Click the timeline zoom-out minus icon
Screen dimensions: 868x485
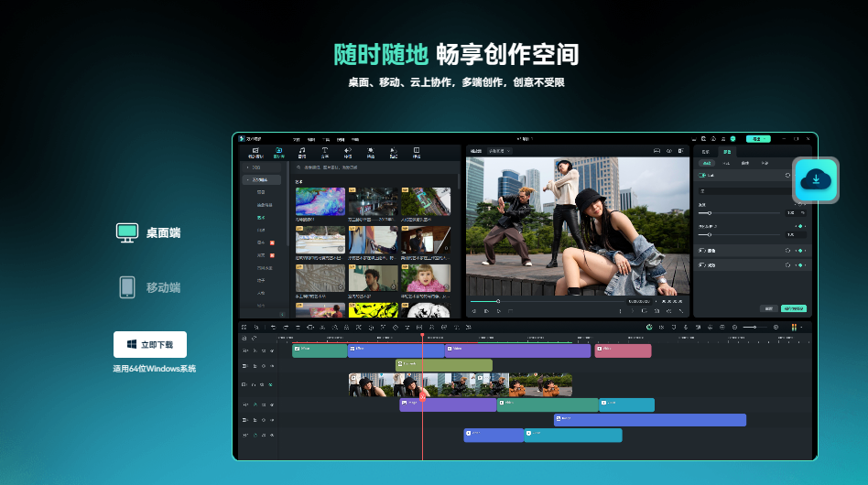pyautogui.click(x=734, y=328)
